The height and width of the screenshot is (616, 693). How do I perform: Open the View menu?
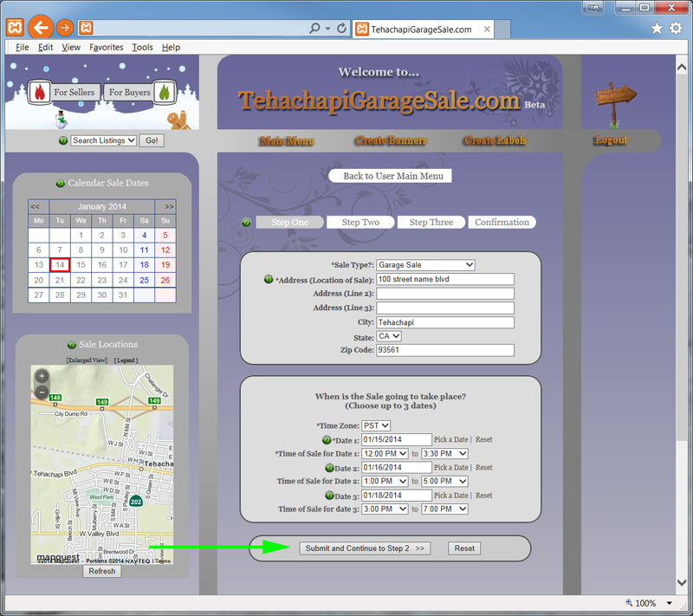[x=71, y=48]
